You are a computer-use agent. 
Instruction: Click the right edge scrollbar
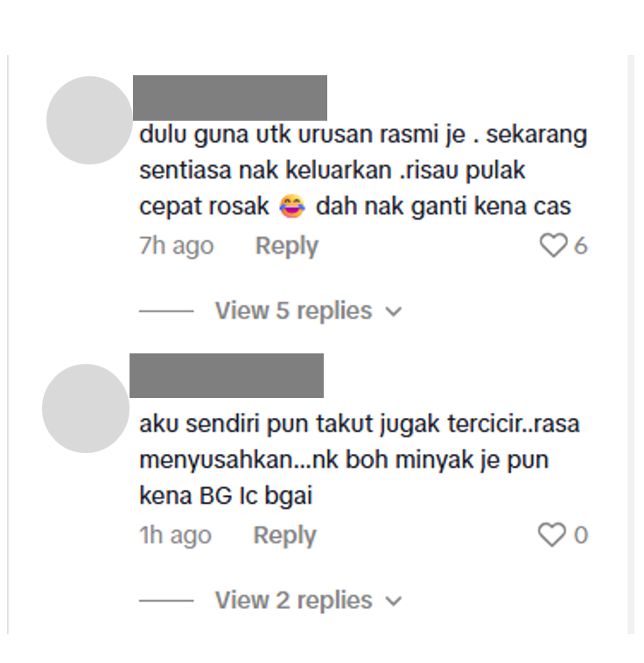[631, 345]
